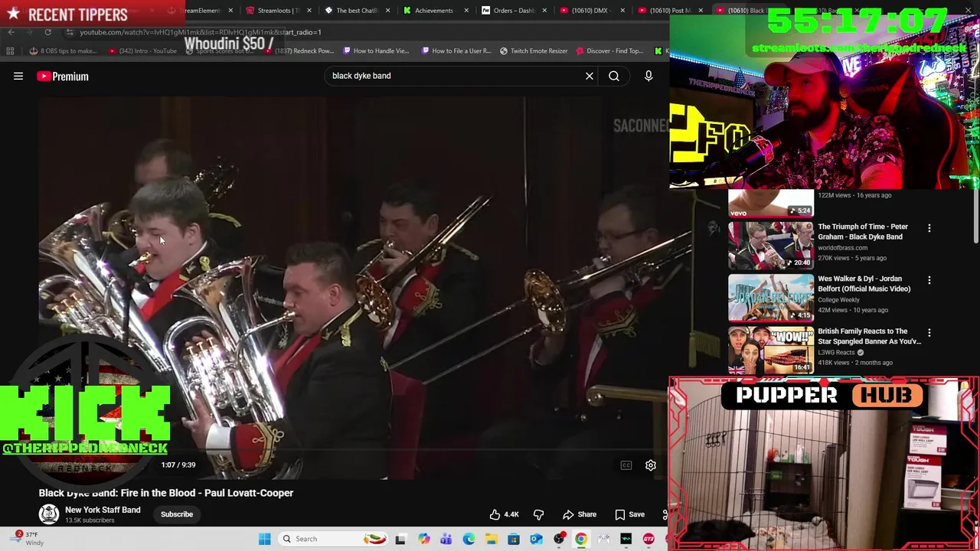Open the browser apps grid shortcut
This screenshot has height=551, width=980.
point(10,51)
